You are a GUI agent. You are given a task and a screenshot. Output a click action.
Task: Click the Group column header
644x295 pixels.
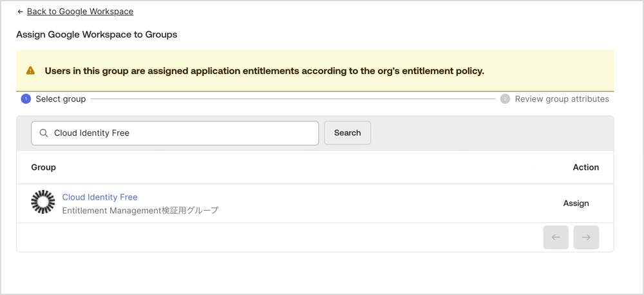point(44,167)
